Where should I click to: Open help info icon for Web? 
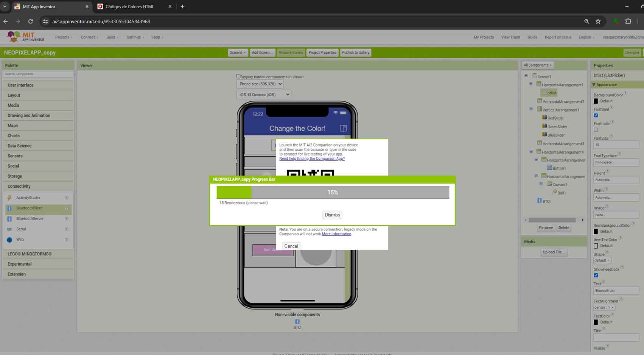click(x=67, y=240)
